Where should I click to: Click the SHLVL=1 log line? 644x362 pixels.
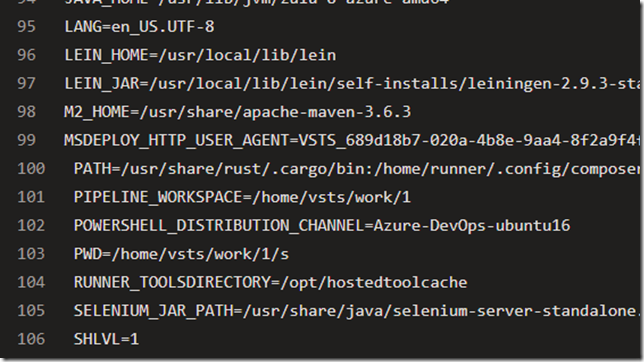(x=106, y=339)
